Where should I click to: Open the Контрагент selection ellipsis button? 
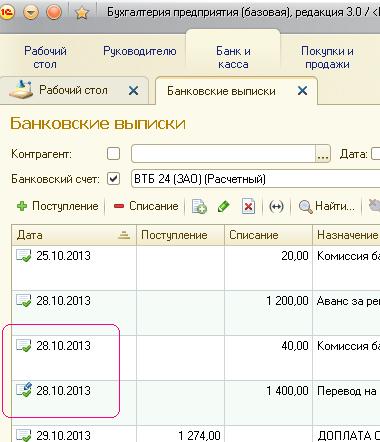(323, 154)
